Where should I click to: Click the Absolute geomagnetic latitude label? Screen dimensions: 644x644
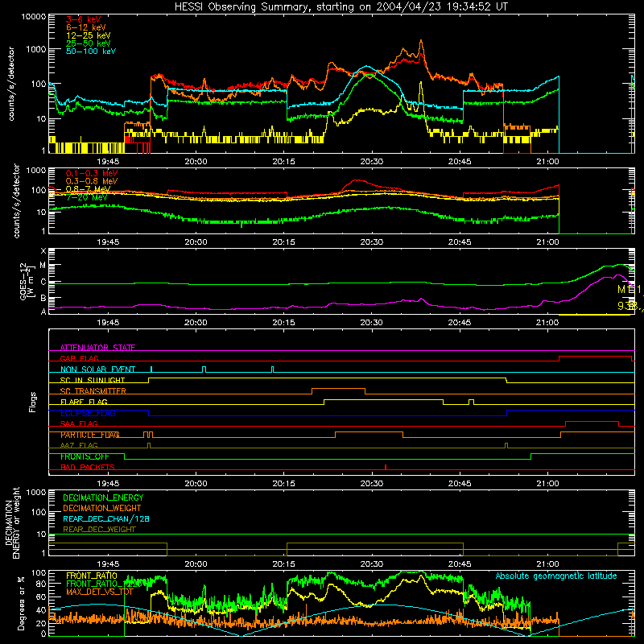point(556,576)
